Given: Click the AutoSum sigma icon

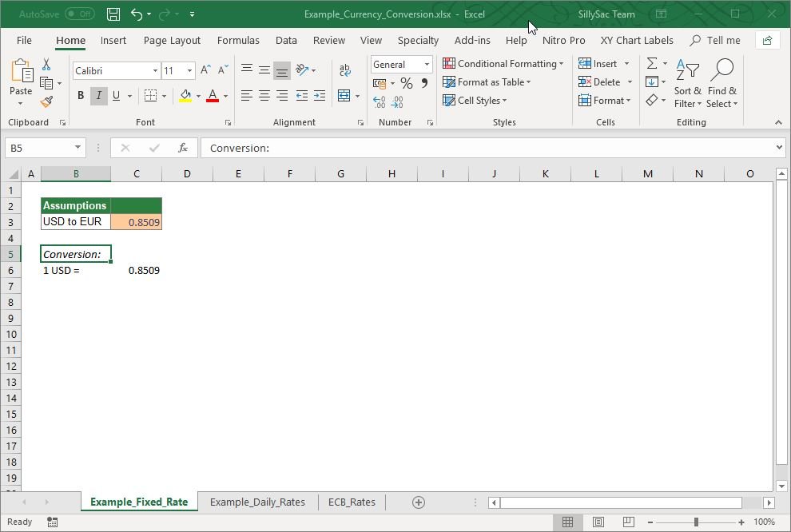Looking at the screenshot, I should pyautogui.click(x=652, y=64).
